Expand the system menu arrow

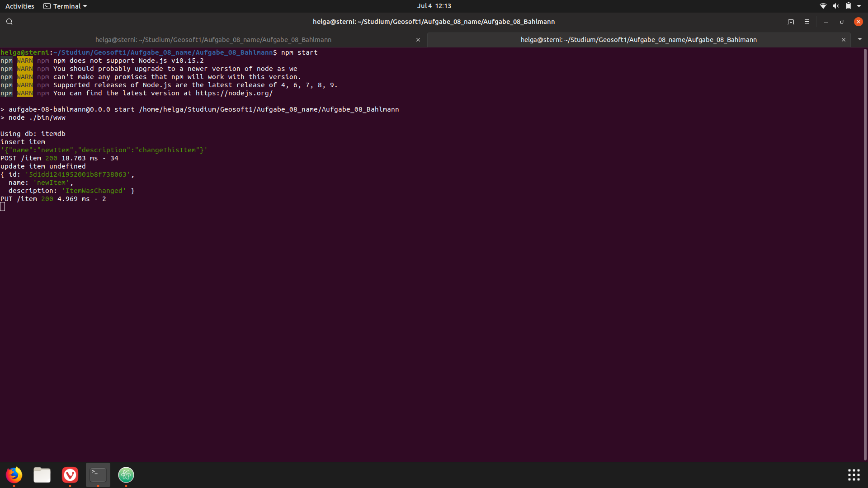click(859, 6)
